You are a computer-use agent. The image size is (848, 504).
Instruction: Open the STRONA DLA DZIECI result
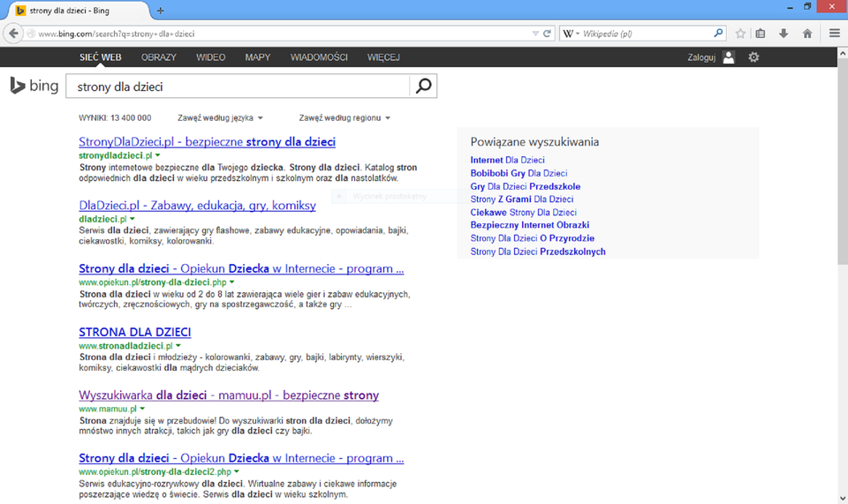(x=134, y=332)
